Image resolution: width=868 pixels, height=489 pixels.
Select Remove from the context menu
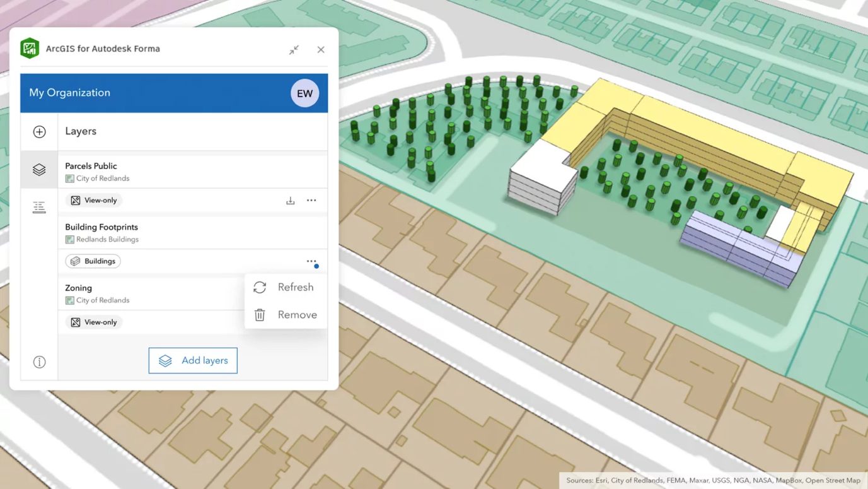coord(286,314)
